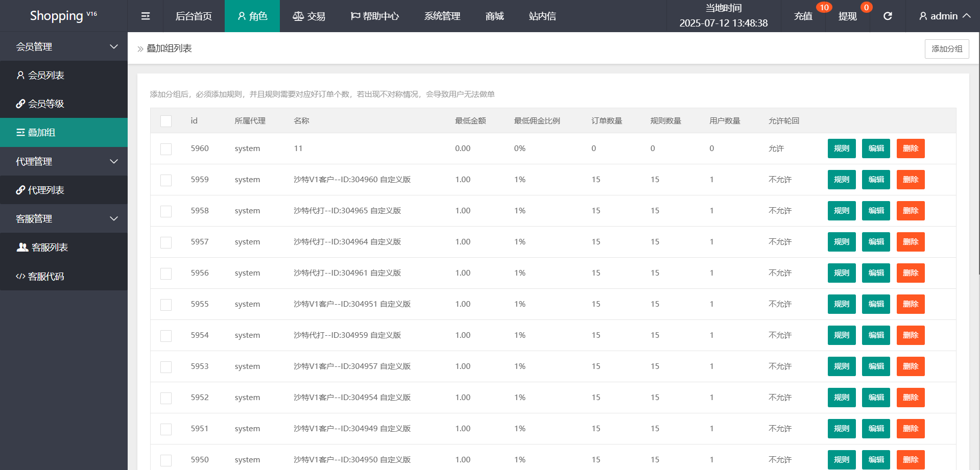Tick the select-all checkbox in table header
This screenshot has height=470, width=980.
click(166, 121)
